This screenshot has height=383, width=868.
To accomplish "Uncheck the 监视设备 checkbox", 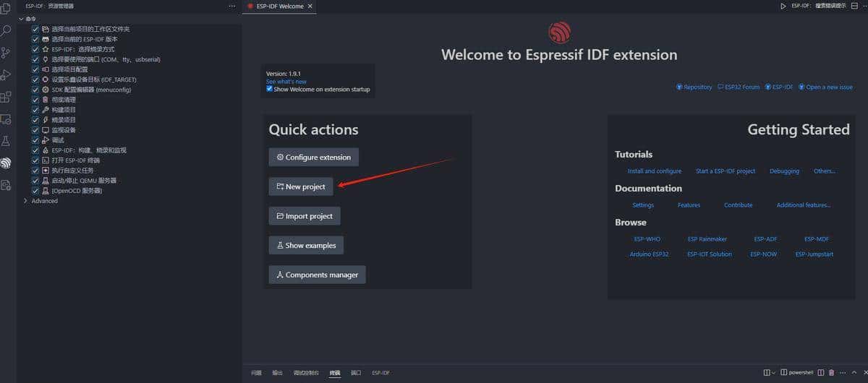I will point(35,130).
